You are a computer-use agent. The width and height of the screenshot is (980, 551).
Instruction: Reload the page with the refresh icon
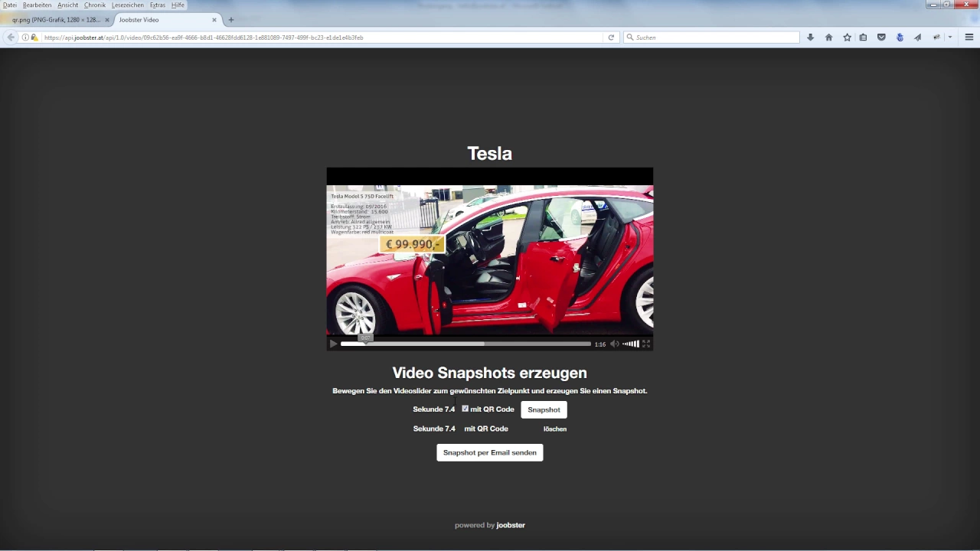click(611, 37)
